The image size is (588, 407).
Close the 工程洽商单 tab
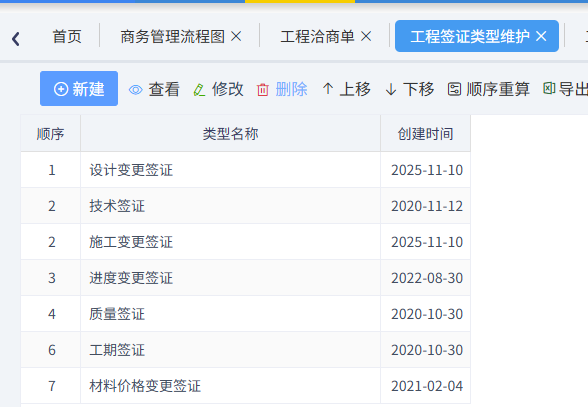366,36
